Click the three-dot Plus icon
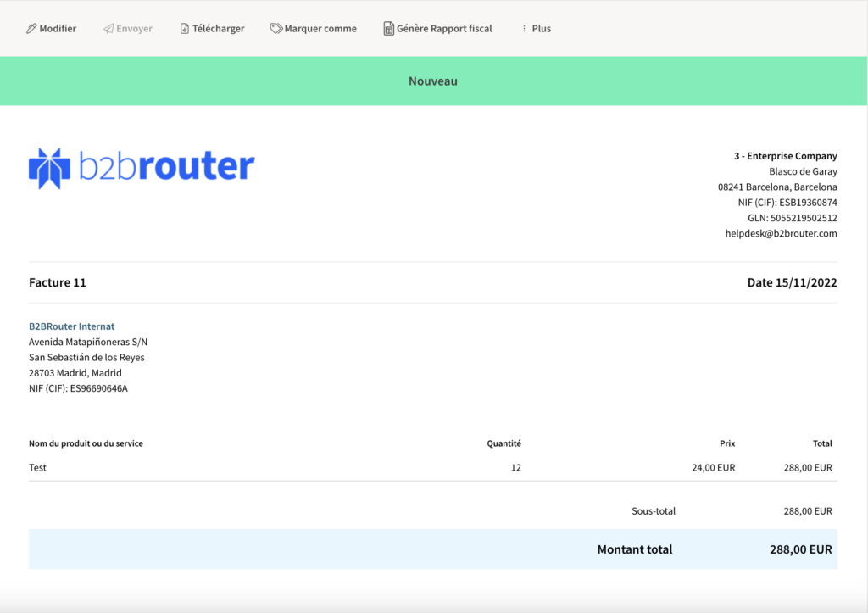This screenshot has width=868, height=613. [524, 28]
